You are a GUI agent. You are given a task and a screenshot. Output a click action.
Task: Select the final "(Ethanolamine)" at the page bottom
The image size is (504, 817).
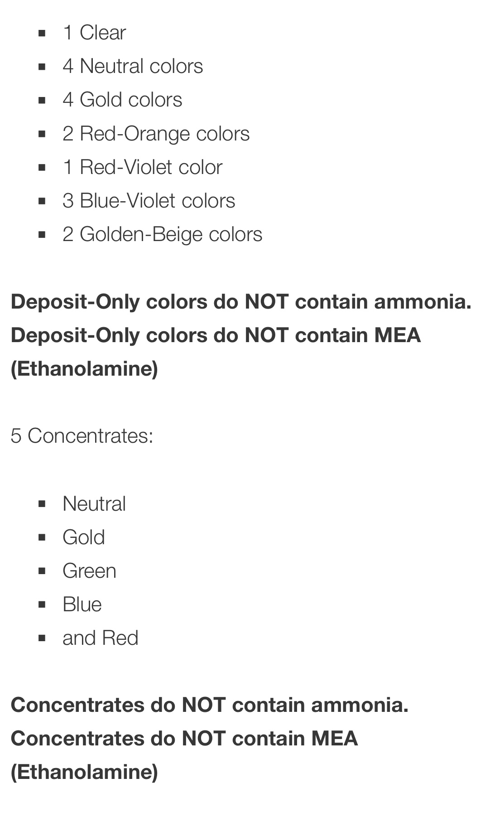[x=84, y=772]
